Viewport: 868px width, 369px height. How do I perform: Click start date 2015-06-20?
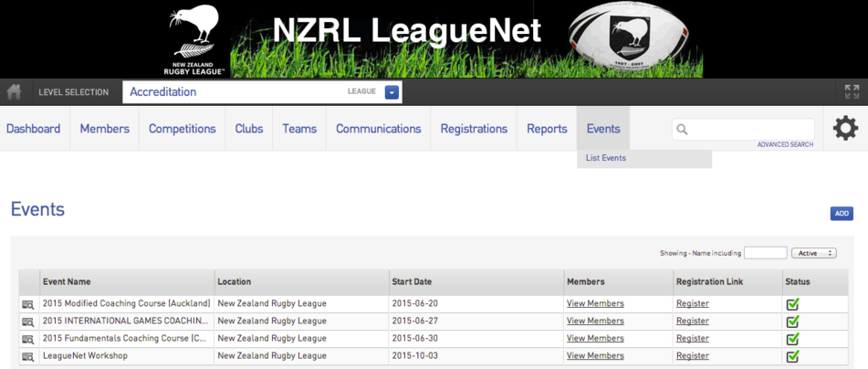414,303
